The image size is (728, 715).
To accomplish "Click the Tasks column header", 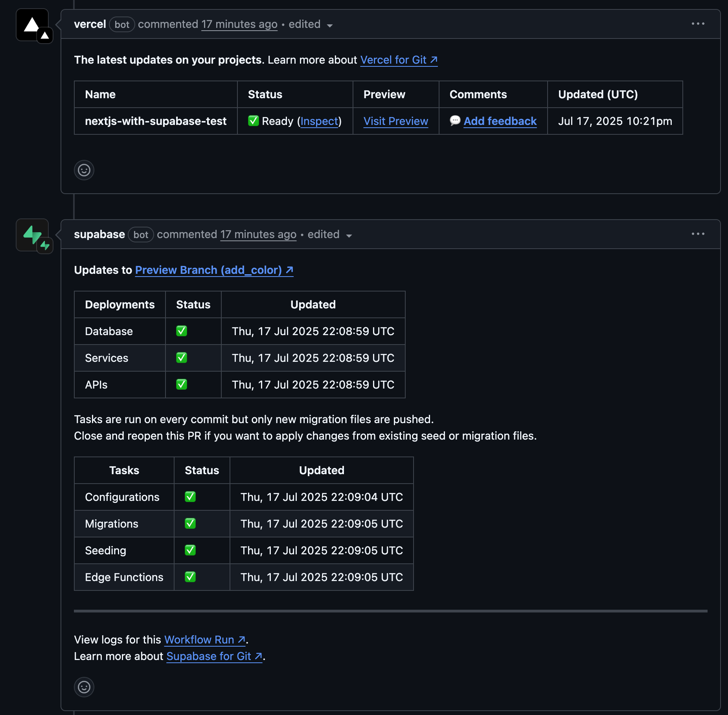I will (x=124, y=471).
